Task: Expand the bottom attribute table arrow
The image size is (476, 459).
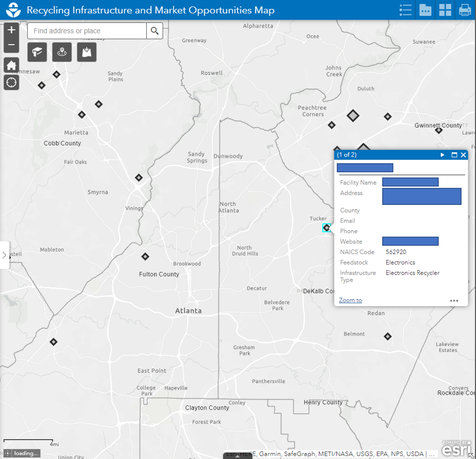Action: tap(237, 456)
